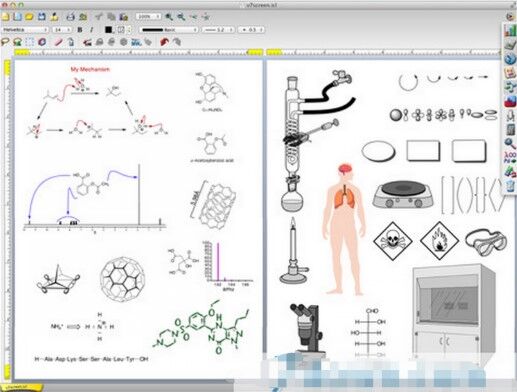This screenshot has height=392, width=517.
Task: Click the black color swatch
Action: [x=108, y=30]
